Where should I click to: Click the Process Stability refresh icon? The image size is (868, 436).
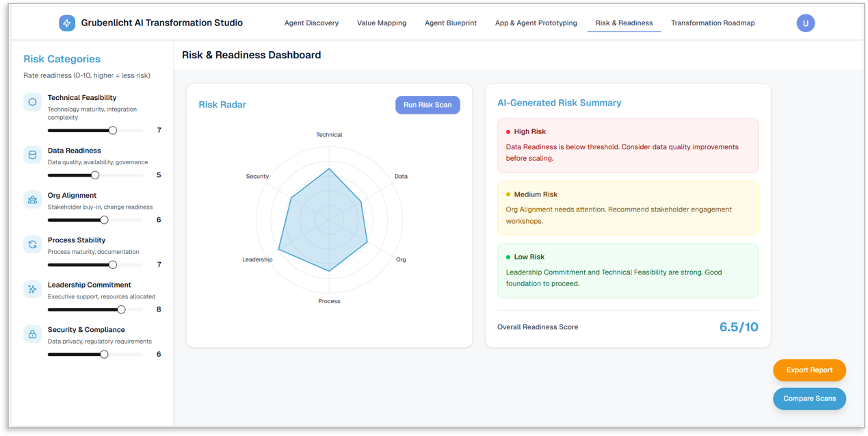pos(32,244)
